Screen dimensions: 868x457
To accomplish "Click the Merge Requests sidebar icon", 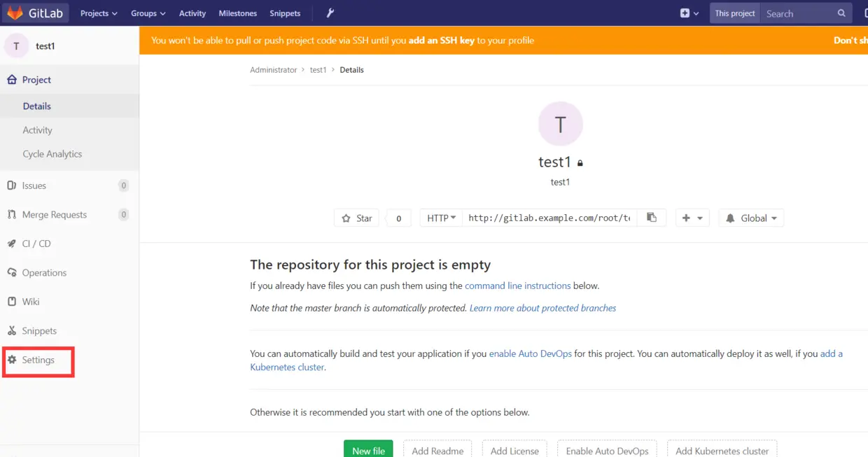I will click(x=11, y=215).
